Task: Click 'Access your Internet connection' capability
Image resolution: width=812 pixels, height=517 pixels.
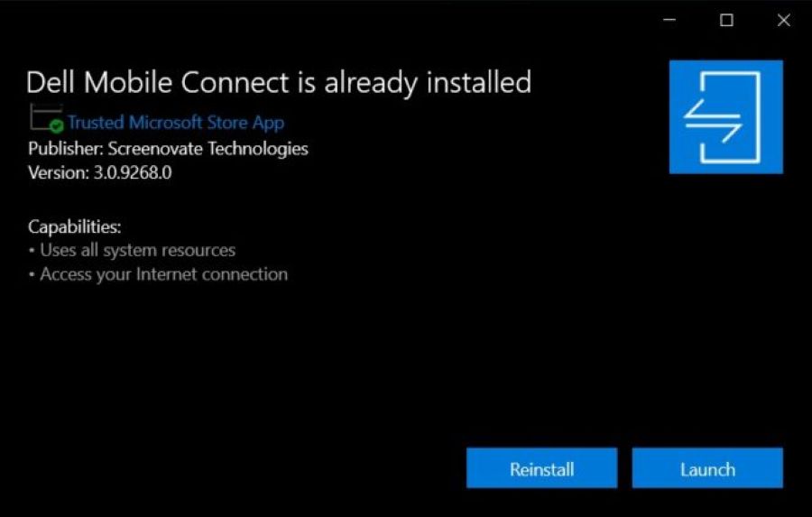Action: click(163, 274)
